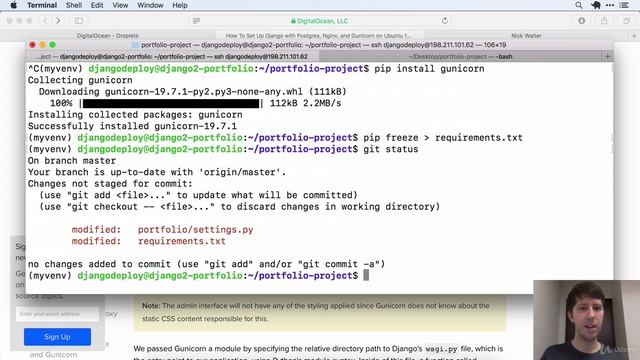Click 'On branch master' line
This screenshot has width=640, height=360.
72,160
